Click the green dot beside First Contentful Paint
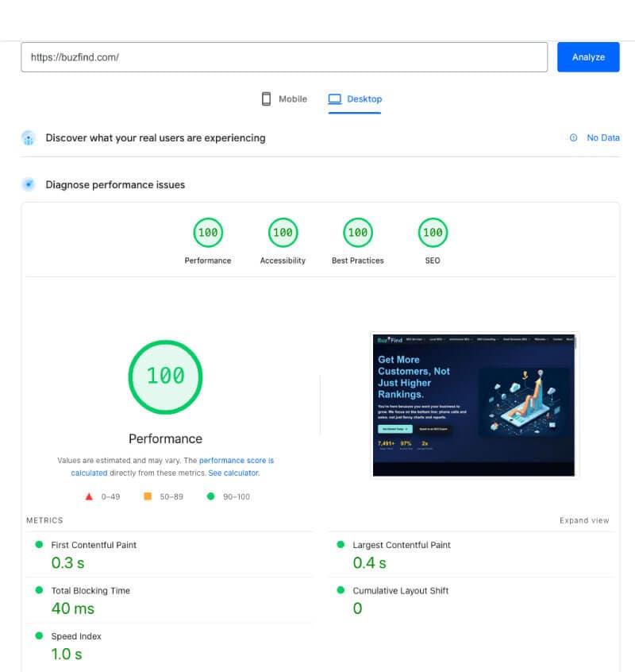The image size is (635, 672). (x=39, y=544)
